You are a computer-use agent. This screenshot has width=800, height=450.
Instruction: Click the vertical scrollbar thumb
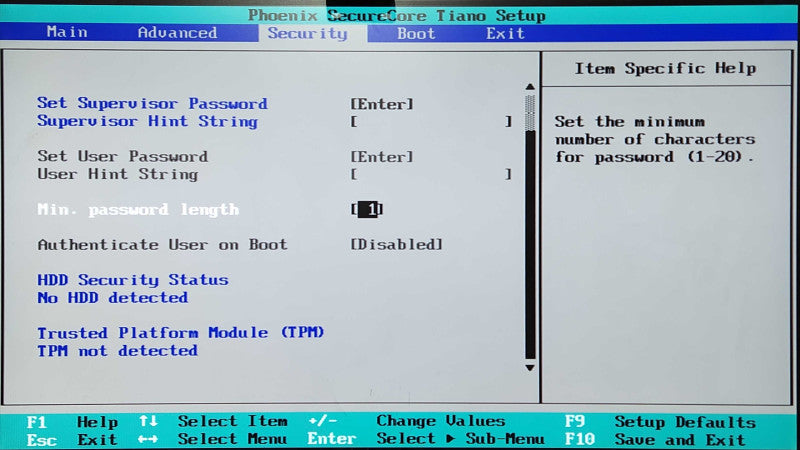(530, 112)
